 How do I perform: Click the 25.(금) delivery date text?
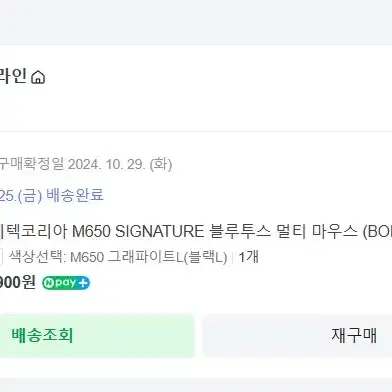pos(21,196)
